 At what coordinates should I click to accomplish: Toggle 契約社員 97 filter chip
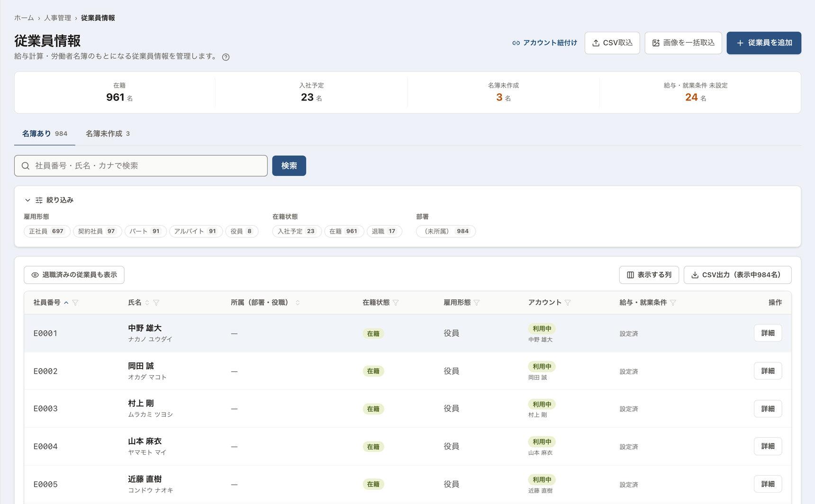click(97, 231)
